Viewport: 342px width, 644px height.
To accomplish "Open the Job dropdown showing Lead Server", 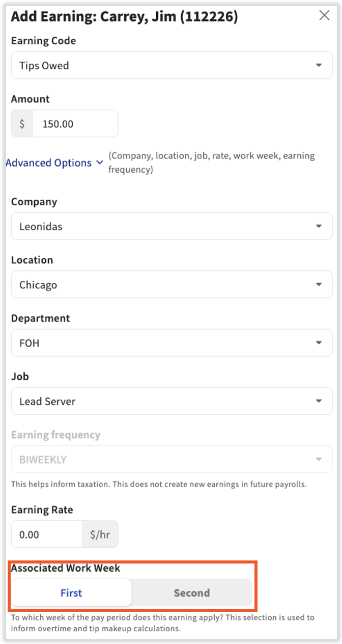I will click(x=171, y=401).
